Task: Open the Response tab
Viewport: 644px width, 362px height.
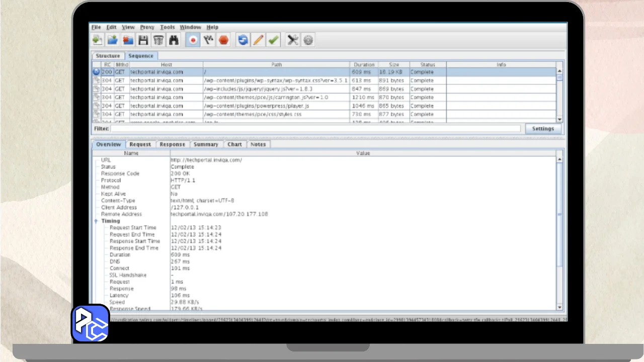Action: [x=172, y=144]
